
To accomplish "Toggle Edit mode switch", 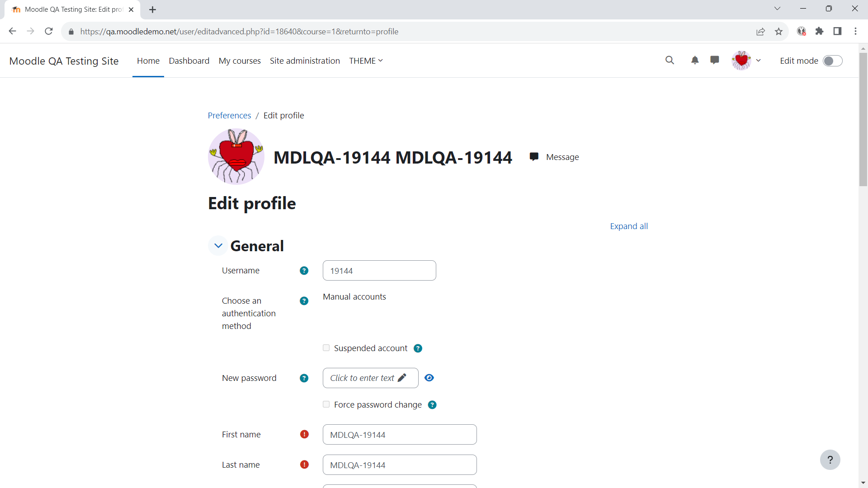I will (832, 61).
